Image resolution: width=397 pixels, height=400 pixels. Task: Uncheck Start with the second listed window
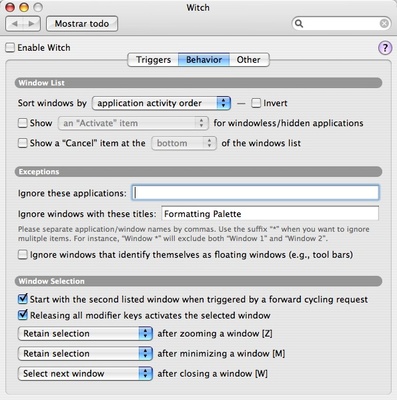(x=22, y=299)
